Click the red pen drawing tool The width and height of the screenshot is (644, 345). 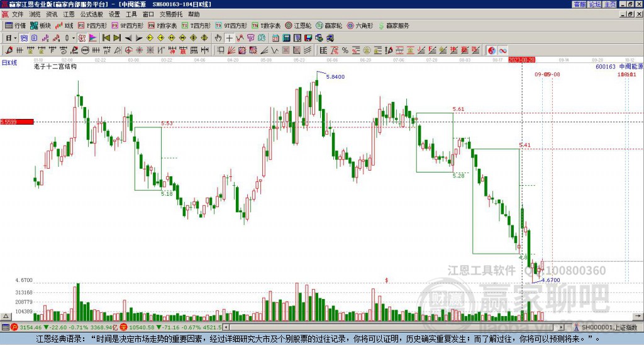tap(9, 50)
